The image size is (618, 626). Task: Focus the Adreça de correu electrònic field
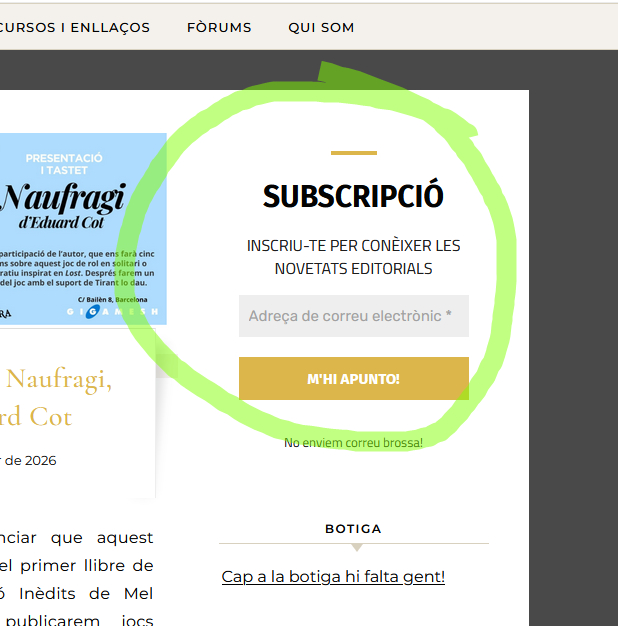353,316
